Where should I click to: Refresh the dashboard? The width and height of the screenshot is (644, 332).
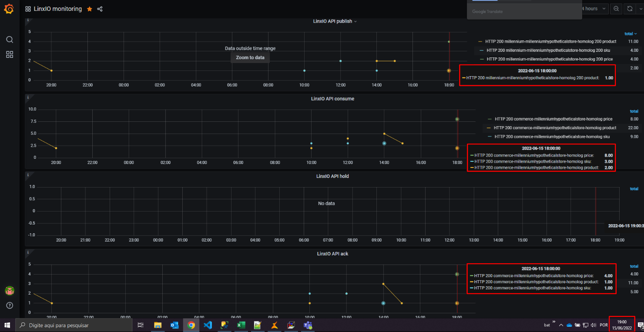pyautogui.click(x=629, y=9)
